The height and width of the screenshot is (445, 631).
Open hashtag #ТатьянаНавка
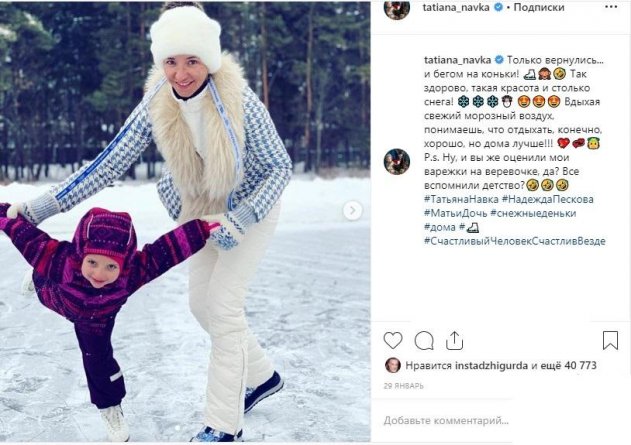pyautogui.click(x=461, y=199)
